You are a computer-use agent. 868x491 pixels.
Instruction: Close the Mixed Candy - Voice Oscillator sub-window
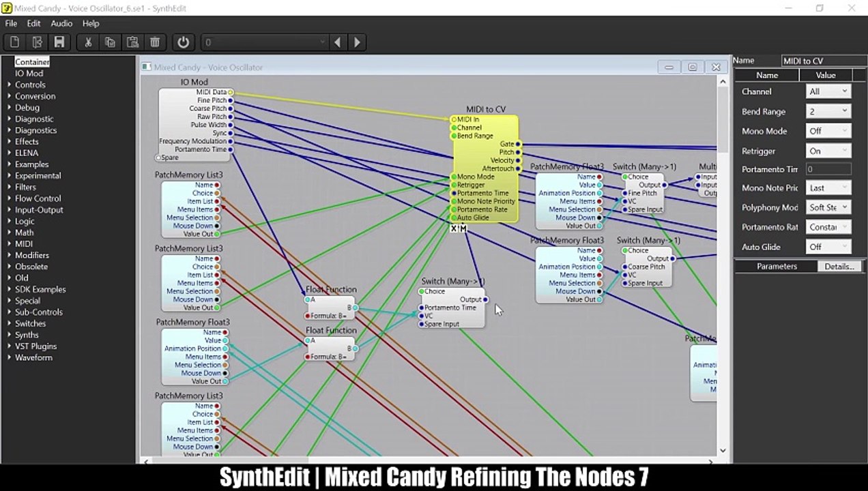pyautogui.click(x=716, y=67)
